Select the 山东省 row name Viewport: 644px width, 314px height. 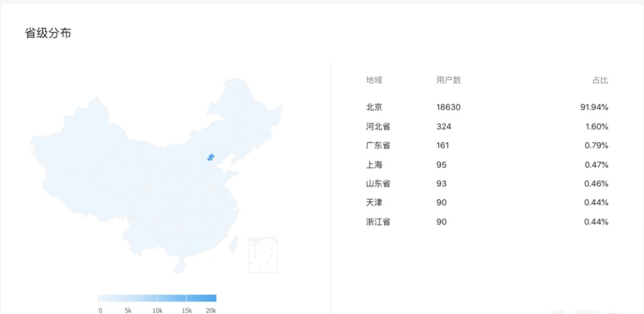click(x=378, y=184)
